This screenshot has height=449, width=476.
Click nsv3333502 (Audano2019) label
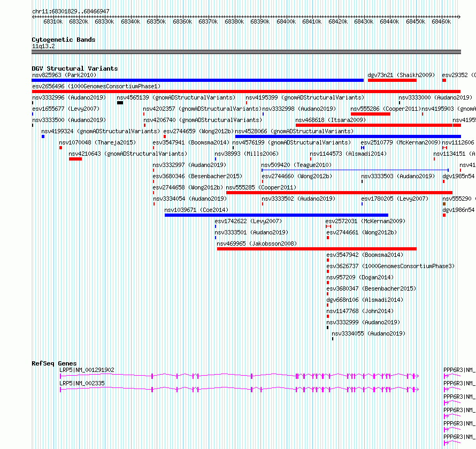point(298,199)
